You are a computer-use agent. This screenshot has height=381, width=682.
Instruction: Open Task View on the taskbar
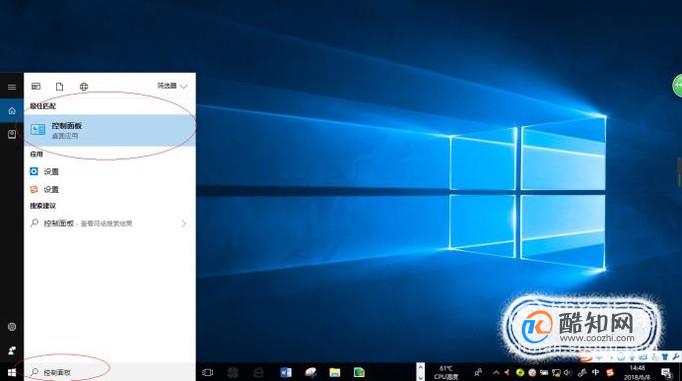[208, 372]
